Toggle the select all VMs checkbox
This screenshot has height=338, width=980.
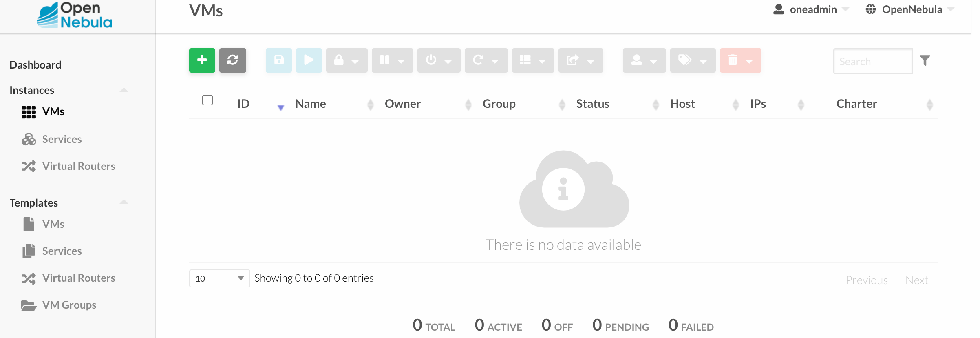click(x=207, y=100)
